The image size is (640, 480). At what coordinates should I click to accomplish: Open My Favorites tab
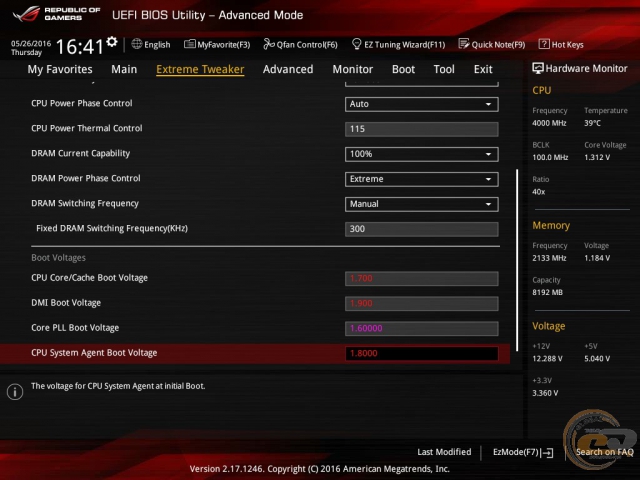pyautogui.click(x=60, y=69)
